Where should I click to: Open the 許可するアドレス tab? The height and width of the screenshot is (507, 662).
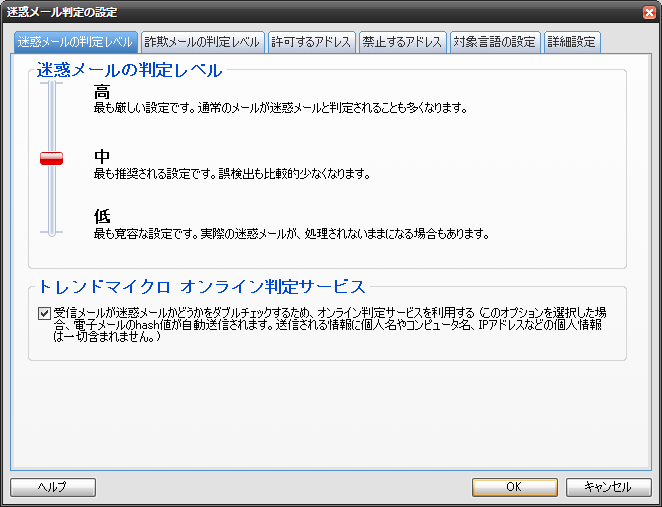click(x=312, y=42)
